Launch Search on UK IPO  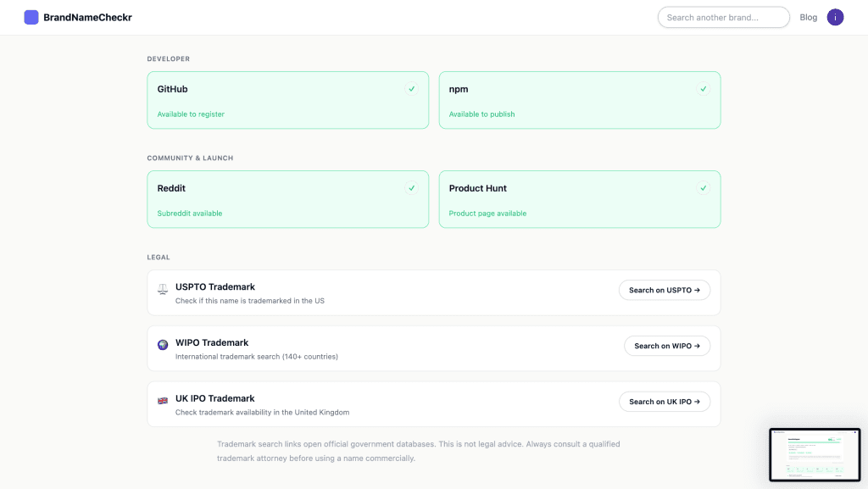pos(665,402)
